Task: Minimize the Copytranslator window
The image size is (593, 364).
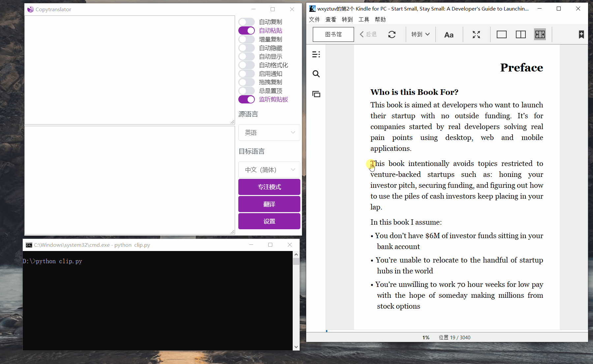Action: click(x=253, y=9)
